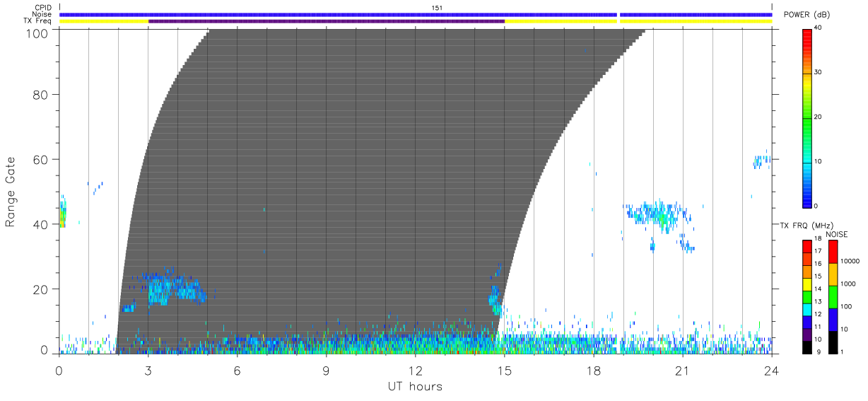Image resolution: width=868 pixels, height=401 pixels.
Task: Click the POWER rainbow color scale bar
Action: (x=807, y=118)
